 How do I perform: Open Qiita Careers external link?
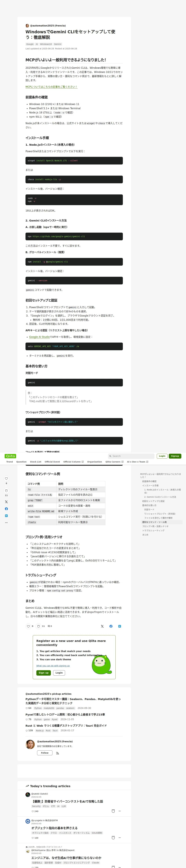pos(114,462)
